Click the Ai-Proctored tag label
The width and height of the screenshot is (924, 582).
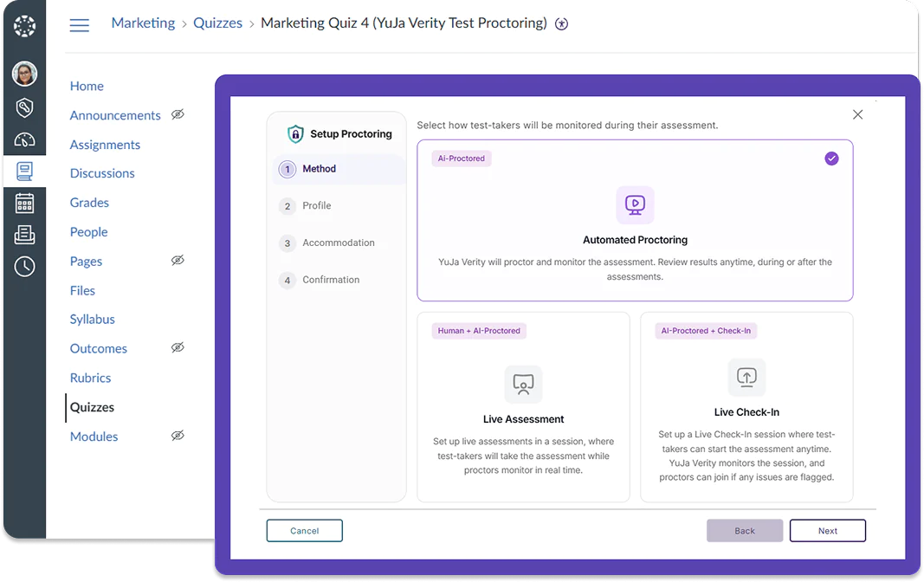coord(462,158)
